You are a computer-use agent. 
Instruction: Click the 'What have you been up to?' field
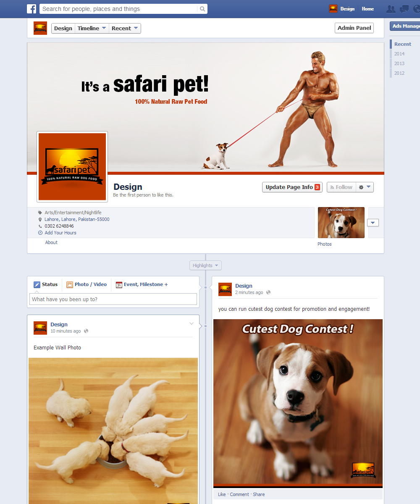coord(113,299)
